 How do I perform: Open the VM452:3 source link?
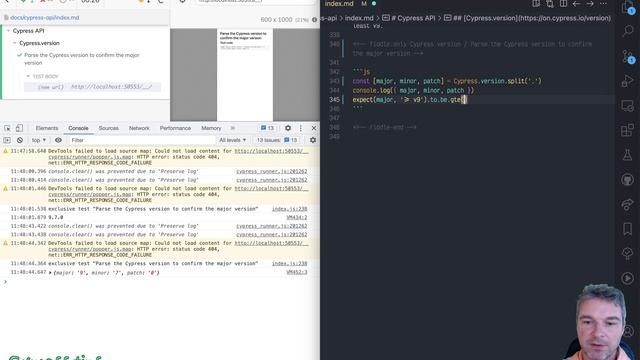[x=297, y=272]
